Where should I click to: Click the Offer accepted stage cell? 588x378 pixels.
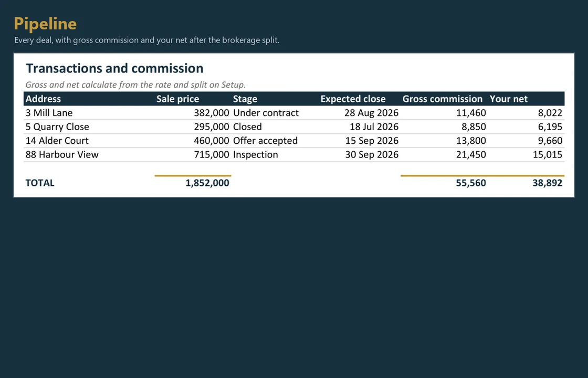[265, 141]
